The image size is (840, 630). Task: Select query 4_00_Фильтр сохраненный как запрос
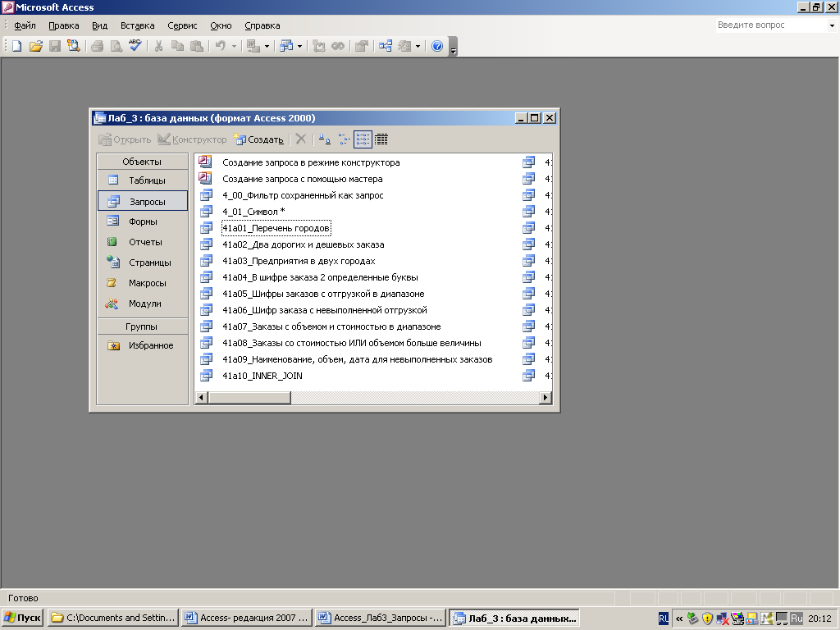[303, 195]
